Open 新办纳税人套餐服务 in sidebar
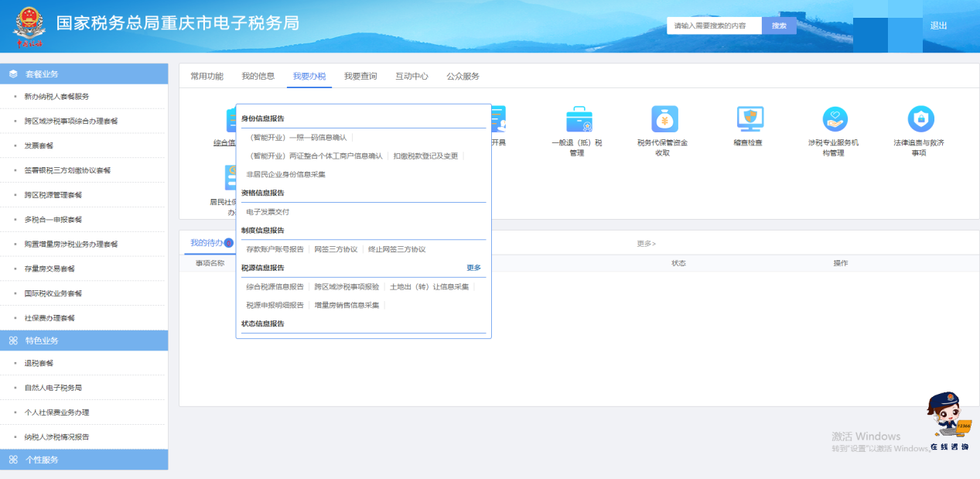The image size is (980, 479). [x=56, y=97]
